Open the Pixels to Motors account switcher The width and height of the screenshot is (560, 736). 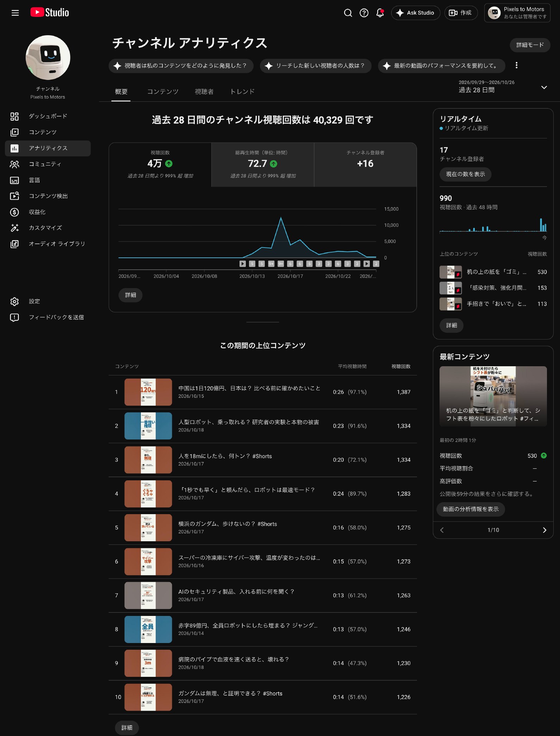(x=517, y=13)
